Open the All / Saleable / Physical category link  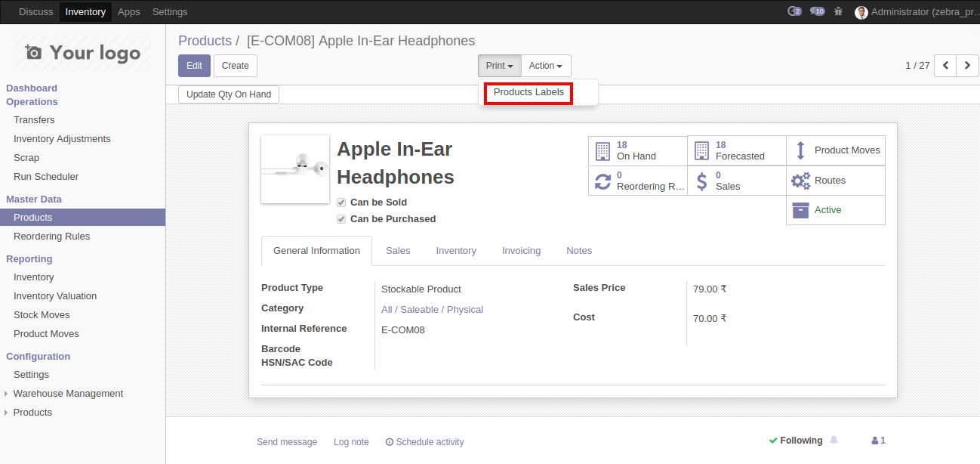click(432, 310)
